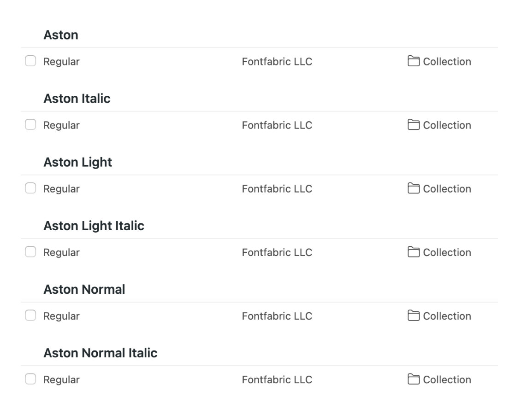Click the folder icon for Aston Normal
This screenshot has height=420, width=520.
tap(414, 315)
